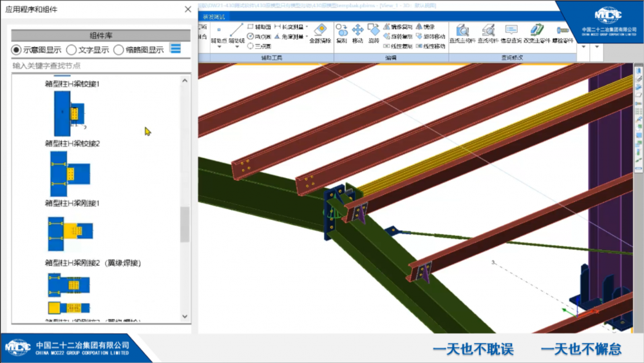This screenshot has width=644, height=363.
Task: Select the 缩略图显示 radio button
Action: coord(118,50)
